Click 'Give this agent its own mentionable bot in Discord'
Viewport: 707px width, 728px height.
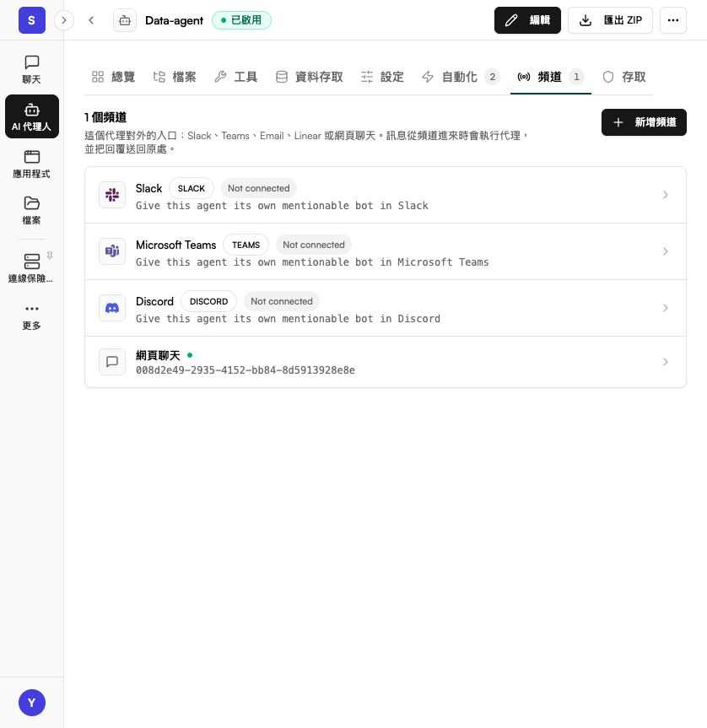[x=288, y=319]
